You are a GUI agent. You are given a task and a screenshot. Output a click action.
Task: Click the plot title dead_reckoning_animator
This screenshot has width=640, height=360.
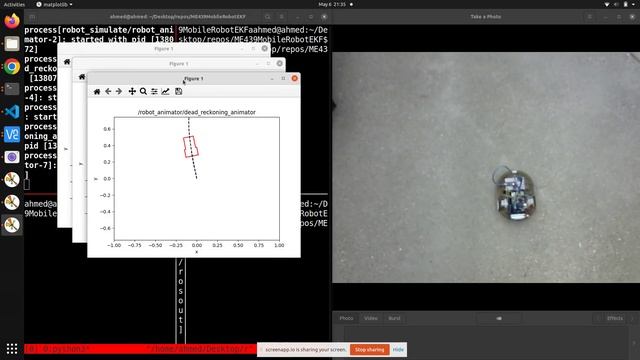point(197,112)
